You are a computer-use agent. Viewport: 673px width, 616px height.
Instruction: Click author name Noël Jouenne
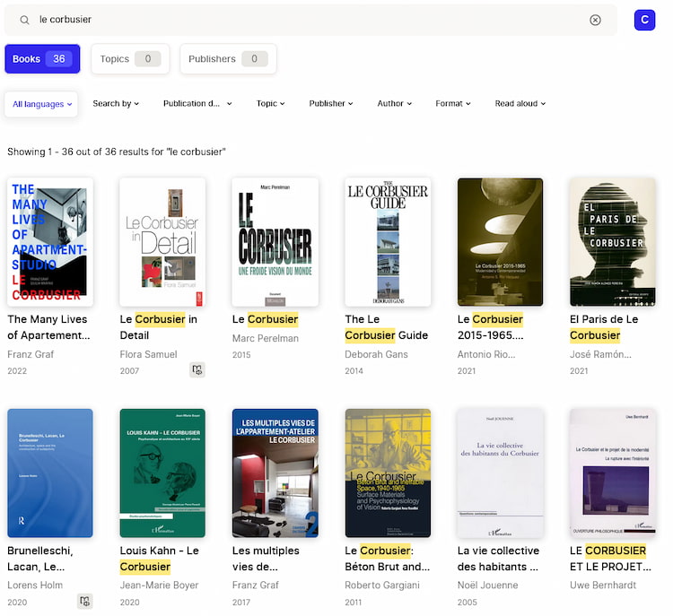[487, 586]
